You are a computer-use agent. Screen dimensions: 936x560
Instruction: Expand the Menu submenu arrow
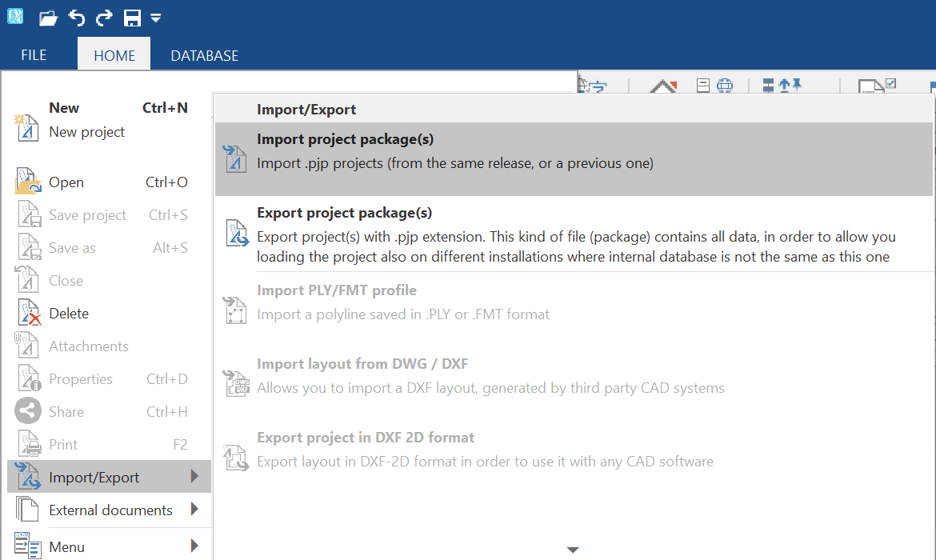(x=194, y=545)
